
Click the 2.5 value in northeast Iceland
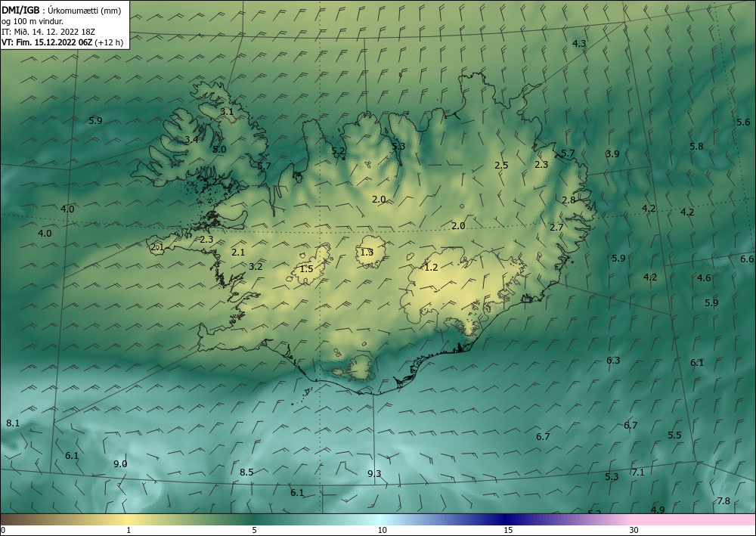pos(501,165)
